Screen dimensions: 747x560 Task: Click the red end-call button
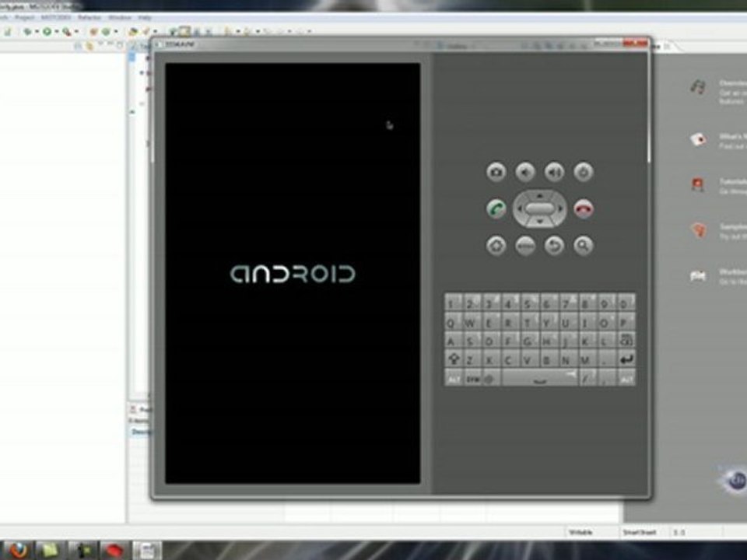tap(584, 208)
